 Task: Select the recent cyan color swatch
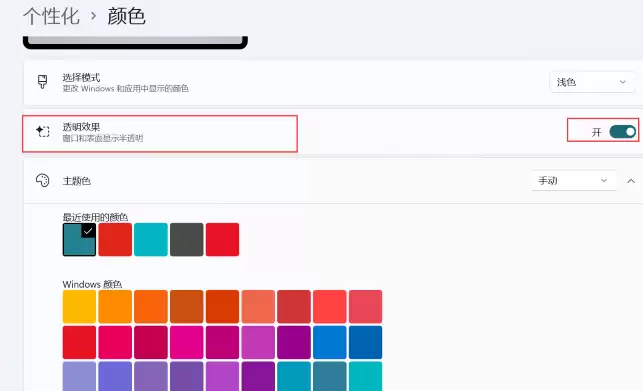click(x=151, y=240)
